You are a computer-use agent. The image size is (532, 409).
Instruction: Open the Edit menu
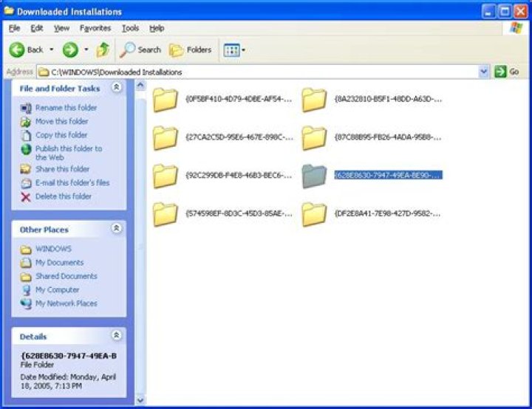37,28
